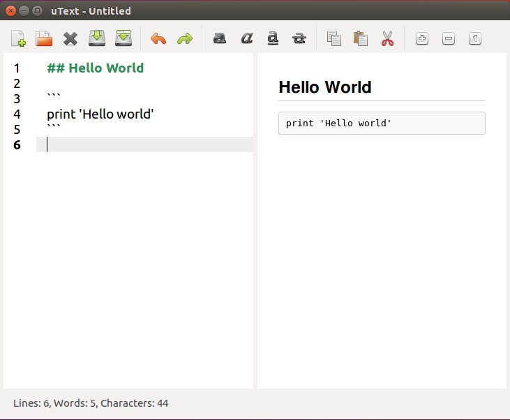Viewport: 510px width, 420px height.
Task: Minimize the uText window
Action: coord(24,10)
